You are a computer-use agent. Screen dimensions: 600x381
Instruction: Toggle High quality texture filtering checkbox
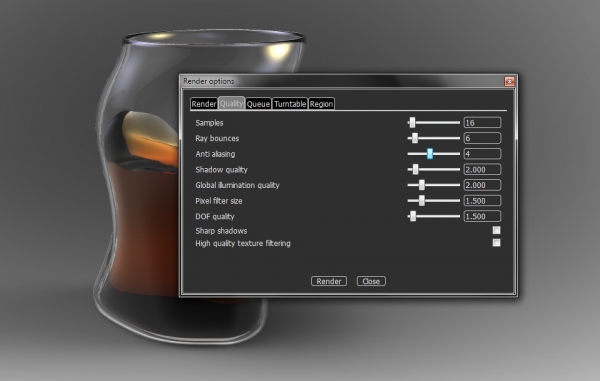click(496, 243)
